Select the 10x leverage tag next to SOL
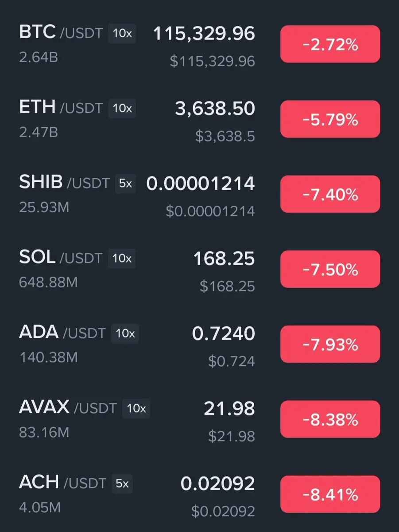The width and height of the screenshot is (399, 532). point(122,258)
